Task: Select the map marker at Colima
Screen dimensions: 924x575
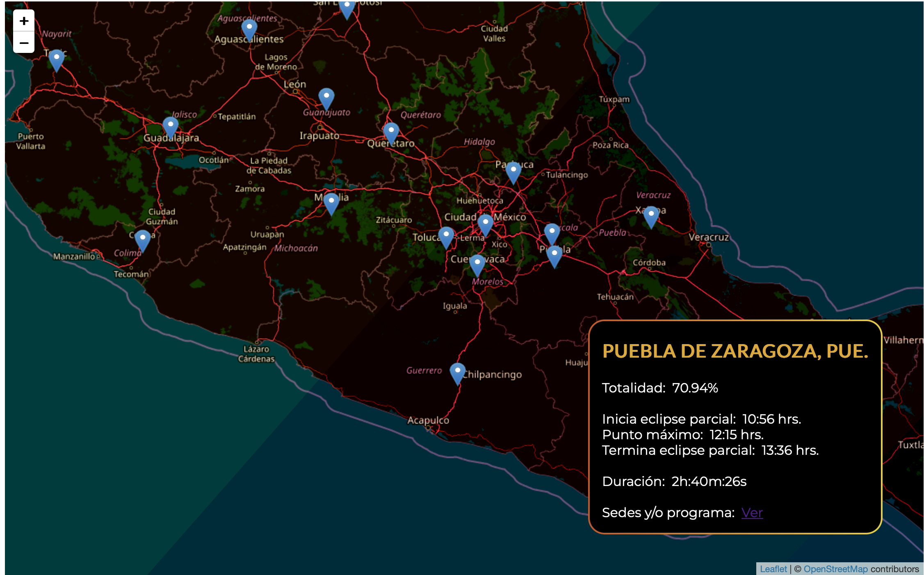Action: pyautogui.click(x=143, y=241)
